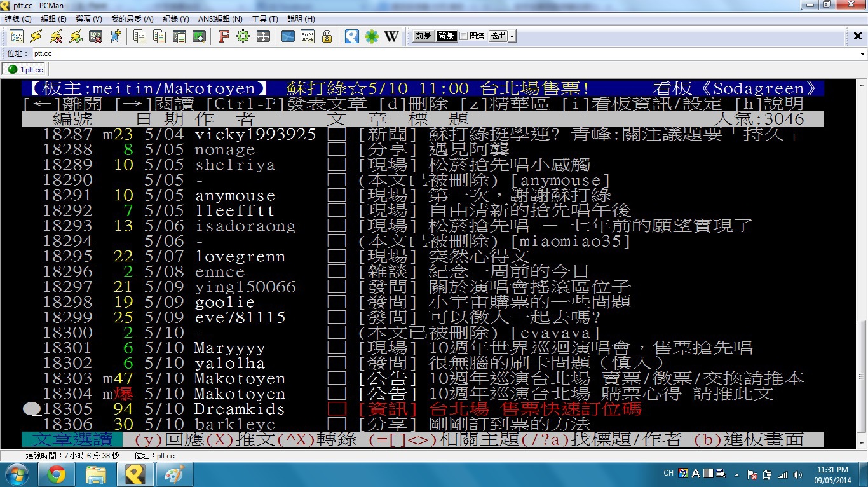Select article 18288 by nonage
Image resolution: width=868 pixels, height=487 pixels.
pyautogui.click(x=423, y=150)
